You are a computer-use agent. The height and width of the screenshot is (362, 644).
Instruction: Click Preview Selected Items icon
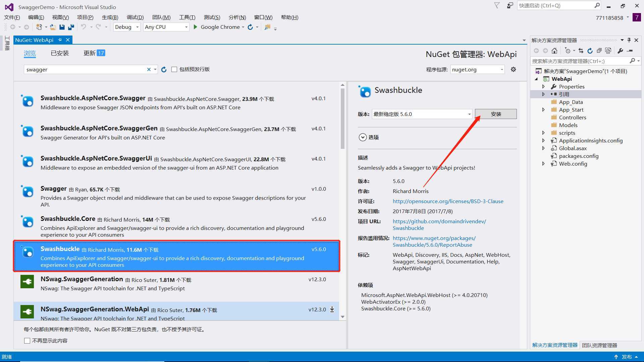pyautogui.click(x=630, y=51)
